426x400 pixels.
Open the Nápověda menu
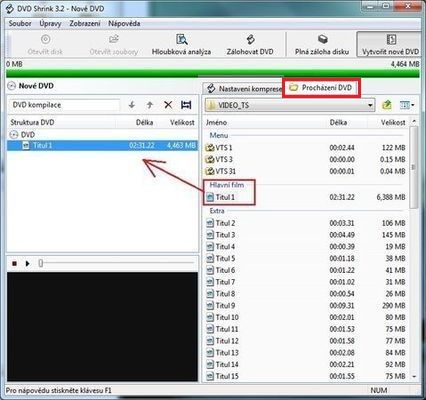coord(124,23)
